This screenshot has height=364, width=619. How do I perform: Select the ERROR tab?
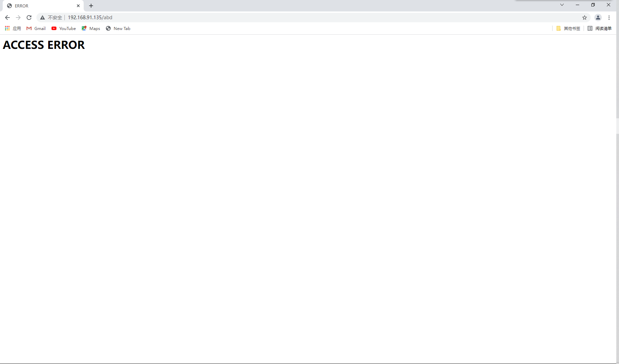click(x=43, y=6)
